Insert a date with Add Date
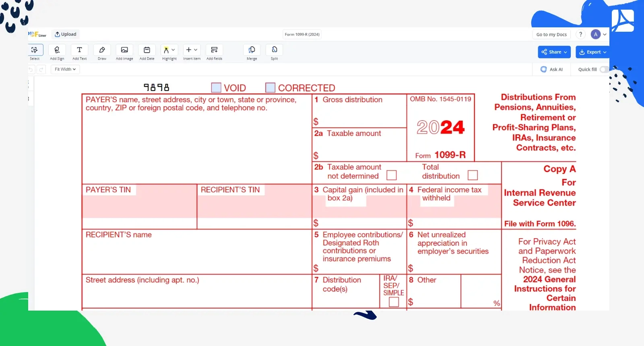Screen dimensions: 644x346 147,50
